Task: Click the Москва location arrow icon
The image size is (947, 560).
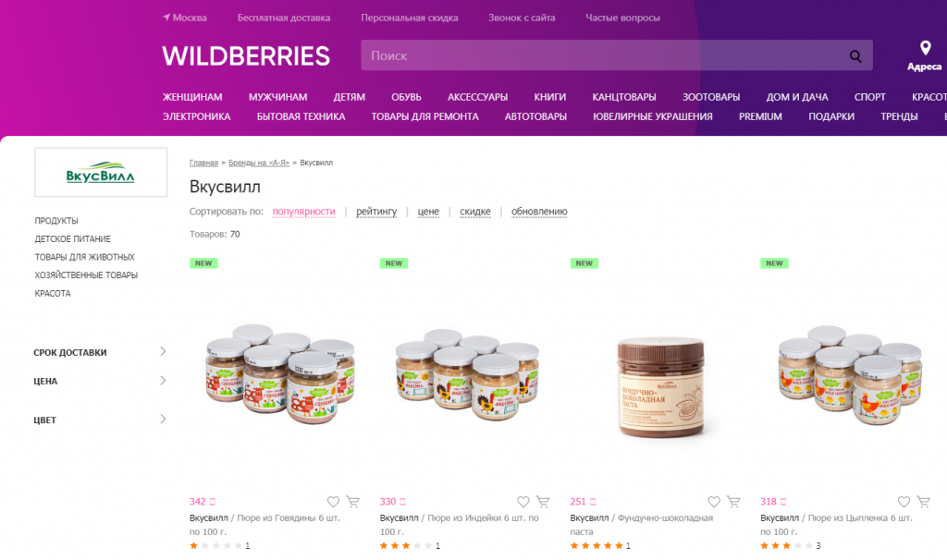Action: tap(166, 18)
